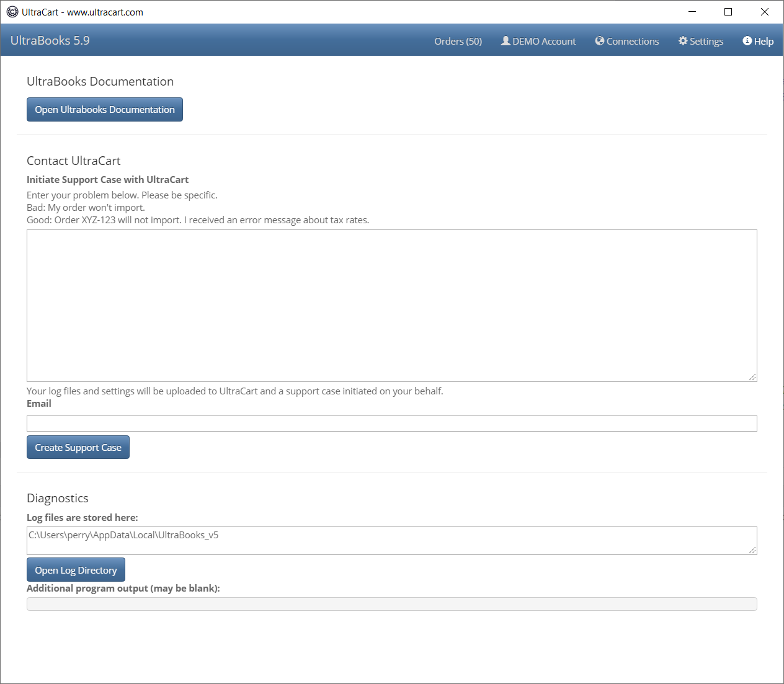The height and width of the screenshot is (684, 784).
Task: Click the 'Additional program output' label
Action: coord(123,588)
